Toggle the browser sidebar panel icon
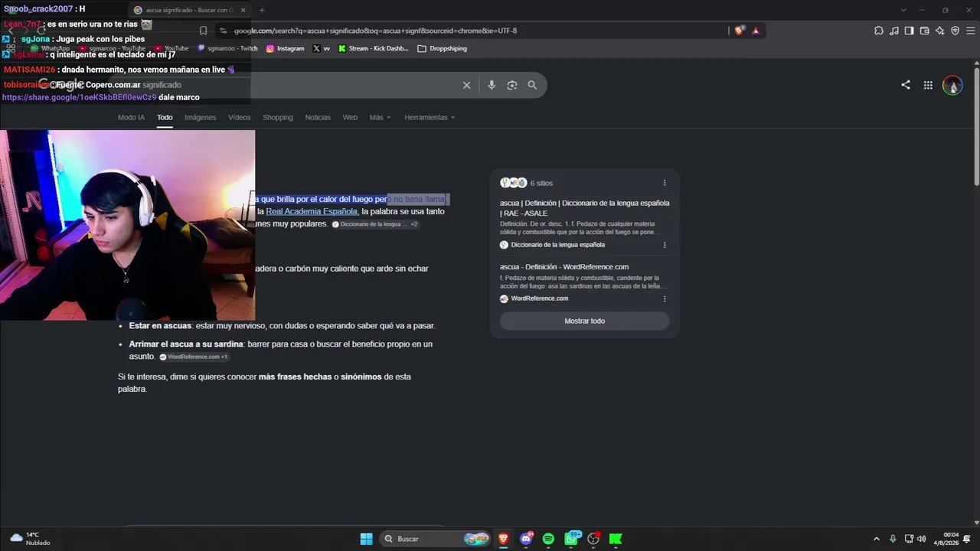Image resolution: width=980 pixels, height=551 pixels. pyautogui.click(x=909, y=31)
